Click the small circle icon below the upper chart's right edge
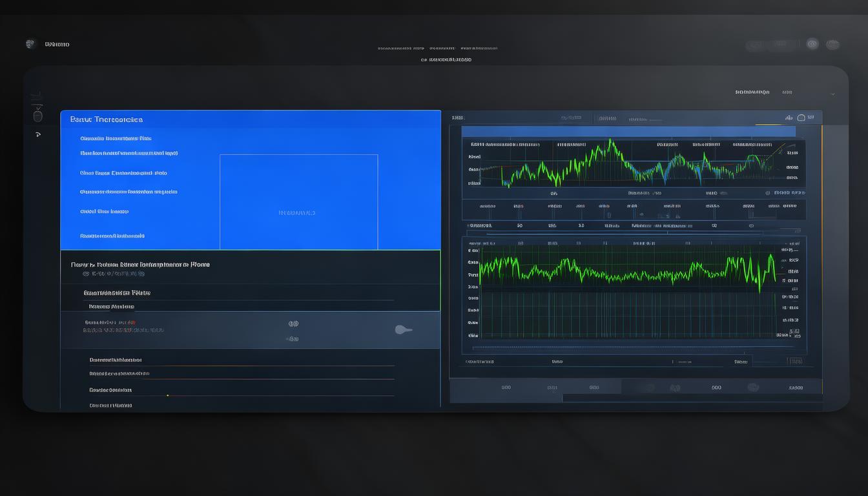868x496 pixels. [x=767, y=192]
